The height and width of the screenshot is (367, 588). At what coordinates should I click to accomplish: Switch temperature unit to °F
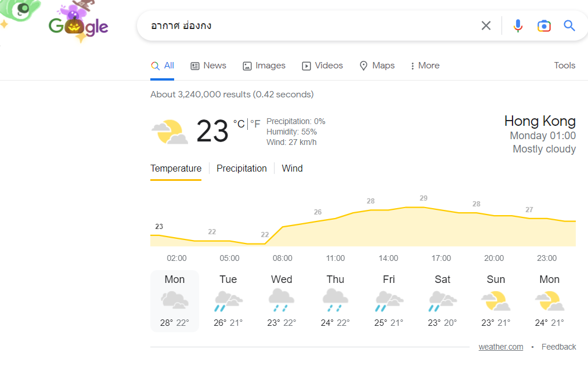[255, 124]
